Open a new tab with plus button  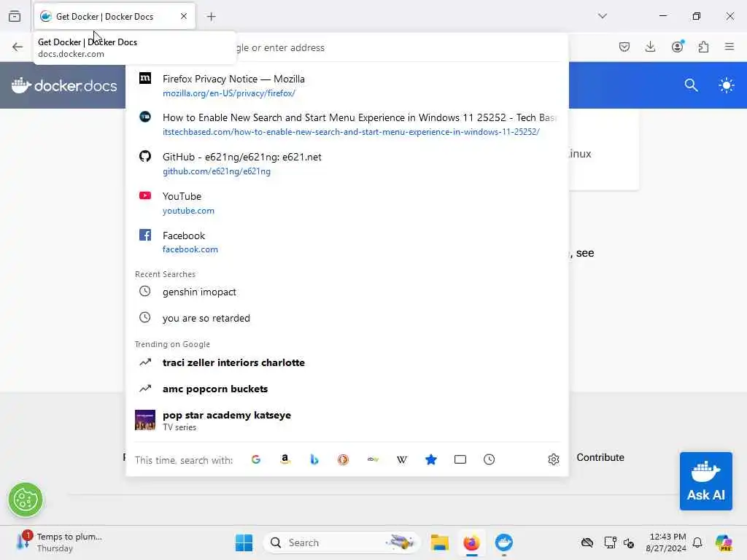211,17
